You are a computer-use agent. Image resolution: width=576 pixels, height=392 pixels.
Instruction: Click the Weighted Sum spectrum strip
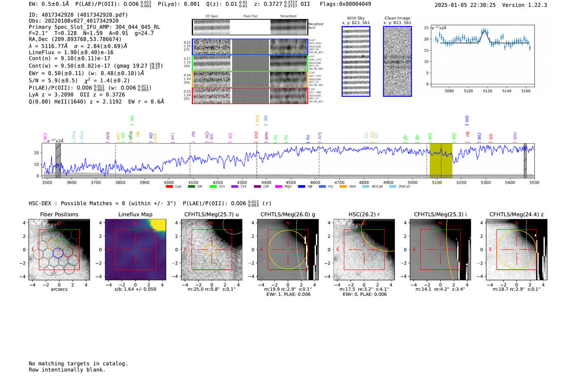tap(250, 27)
